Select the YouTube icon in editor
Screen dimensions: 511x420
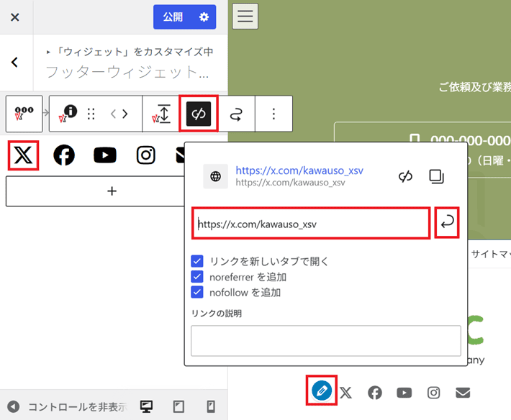pos(105,155)
